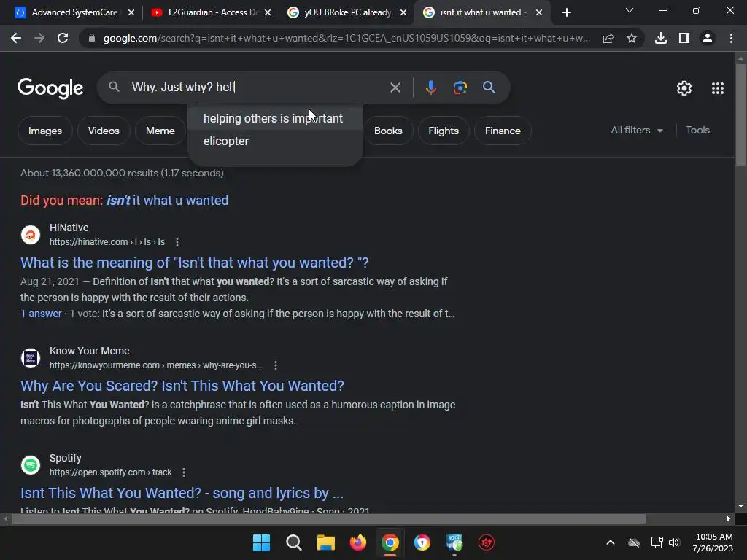Click the browser forward arrow
The height and width of the screenshot is (560, 747).
click(39, 38)
